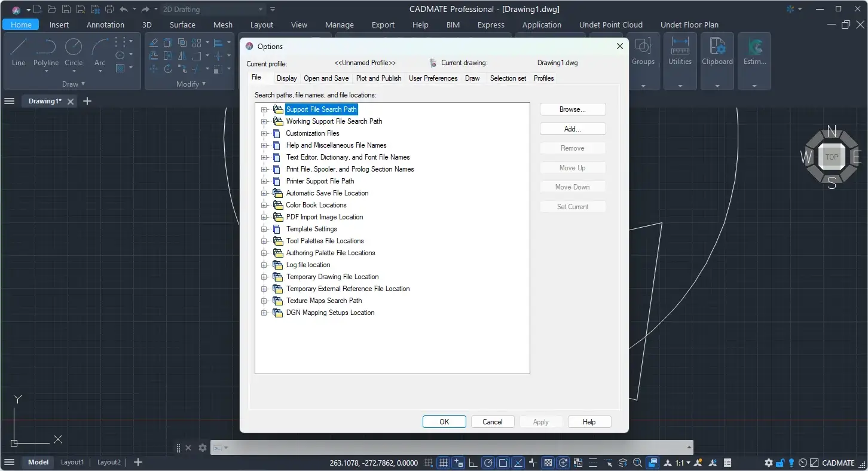Click the TOP face of the ViewCube
This screenshot has width=868, height=471.
[832, 157]
